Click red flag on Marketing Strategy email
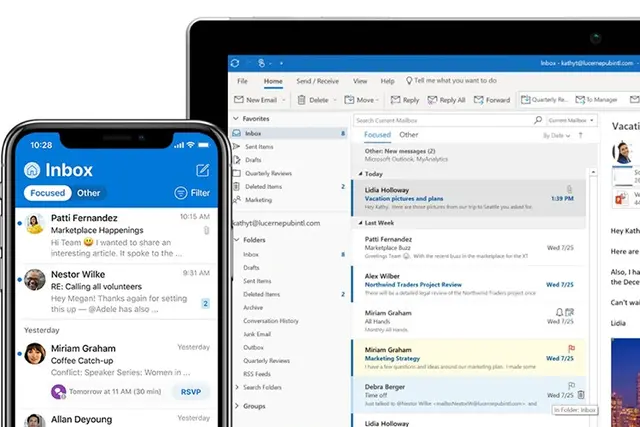Image resolution: width=640 pixels, height=427 pixels. click(571, 349)
